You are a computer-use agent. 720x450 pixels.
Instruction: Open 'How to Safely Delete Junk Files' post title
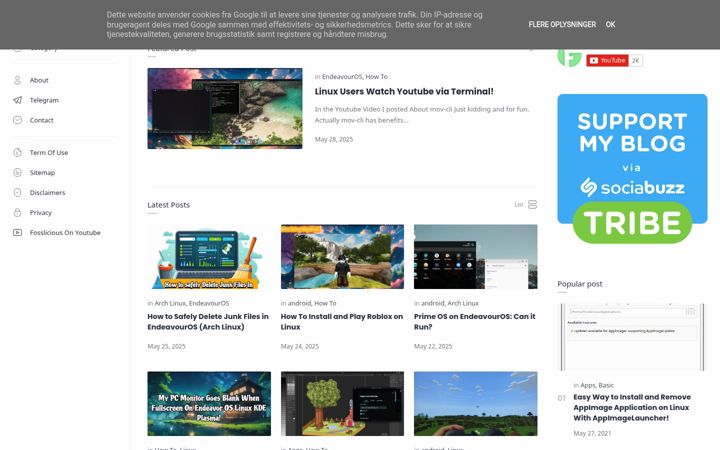click(x=208, y=321)
